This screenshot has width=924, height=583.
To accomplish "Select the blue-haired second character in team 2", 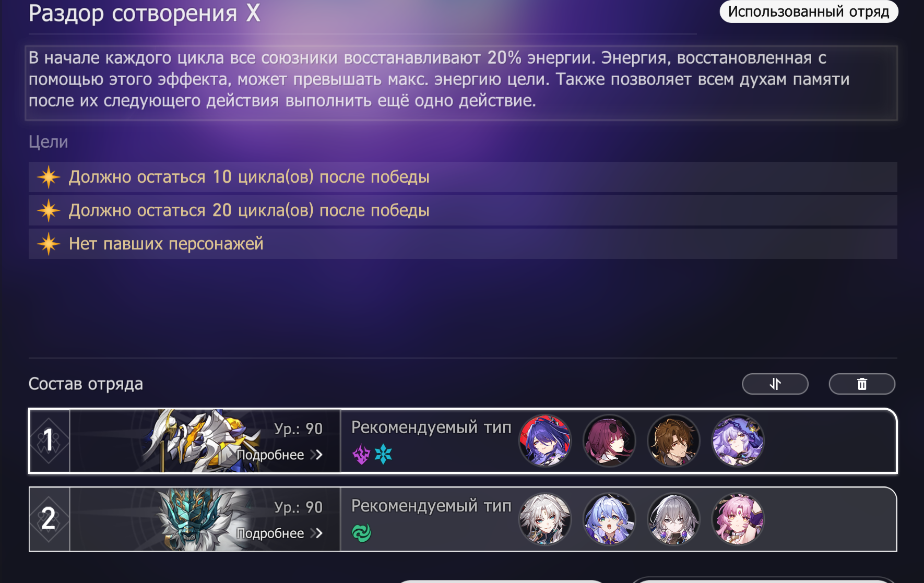I will point(609,519).
